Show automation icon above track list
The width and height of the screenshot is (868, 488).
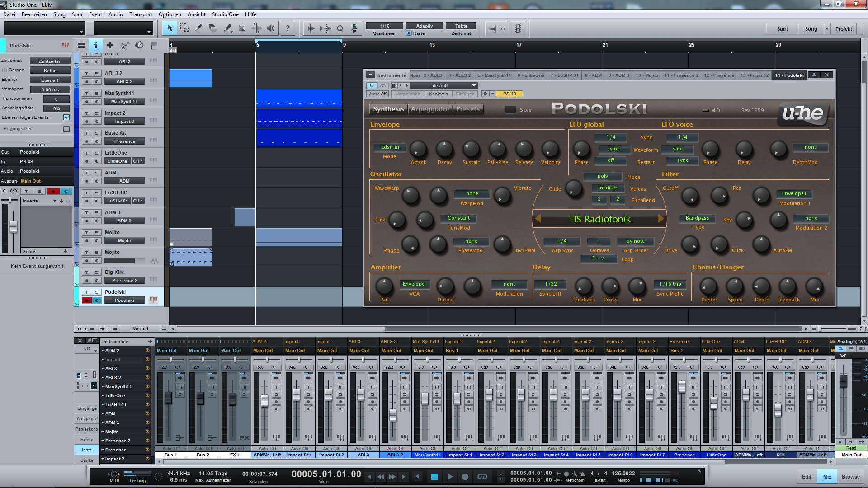(125, 45)
